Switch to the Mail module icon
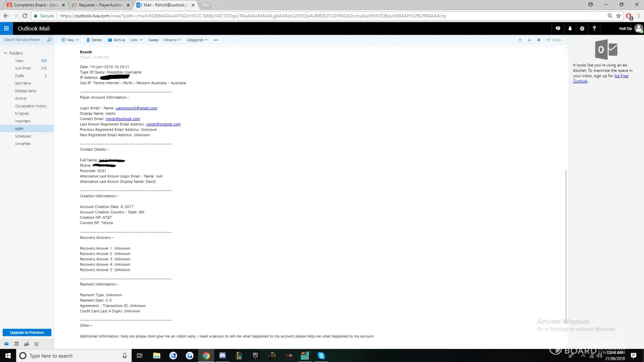This screenshot has width=644, height=362. [6, 344]
